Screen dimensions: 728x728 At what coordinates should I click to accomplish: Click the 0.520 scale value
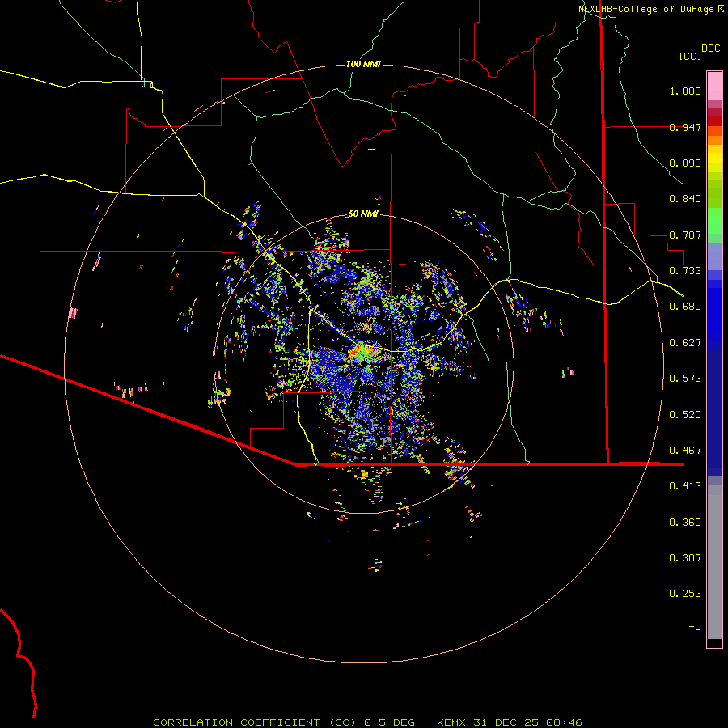pyautogui.click(x=685, y=415)
